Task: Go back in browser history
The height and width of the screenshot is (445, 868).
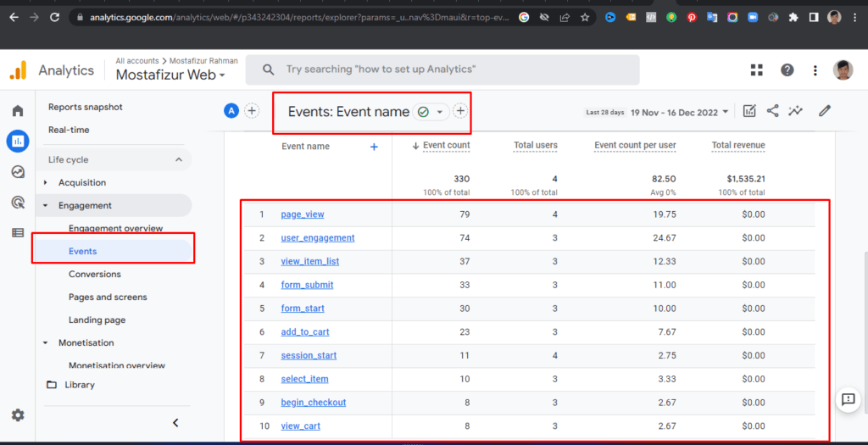Action: (14, 17)
